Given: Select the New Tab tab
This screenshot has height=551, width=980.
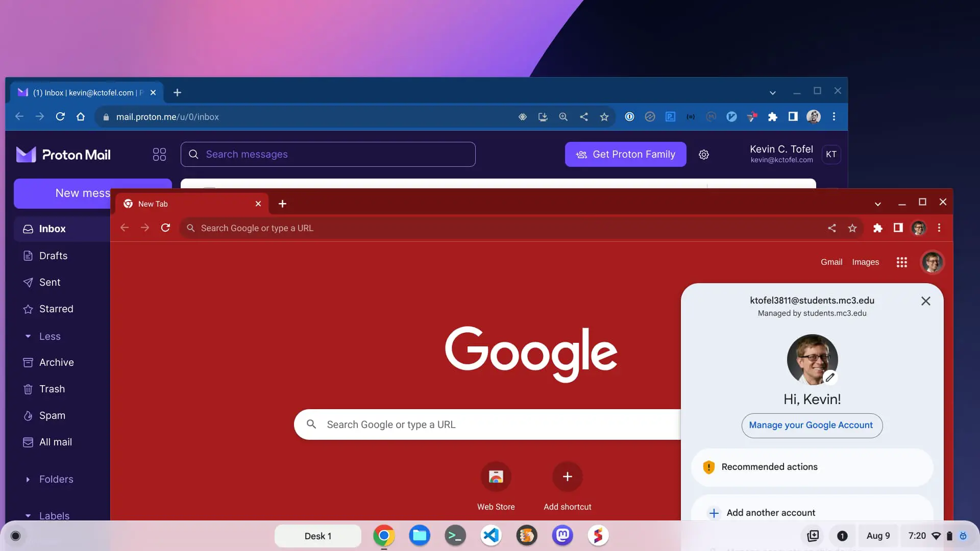Looking at the screenshot, I should pos(193,204).
